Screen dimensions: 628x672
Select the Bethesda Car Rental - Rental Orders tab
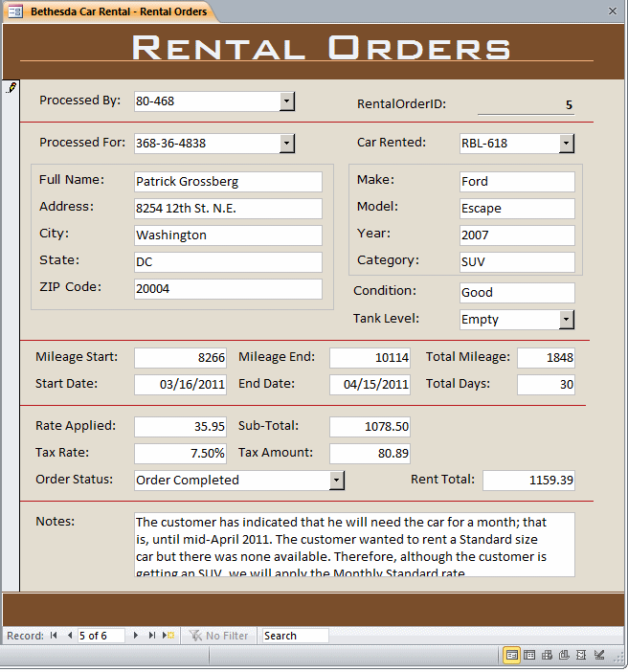click(x=119, y=11)
